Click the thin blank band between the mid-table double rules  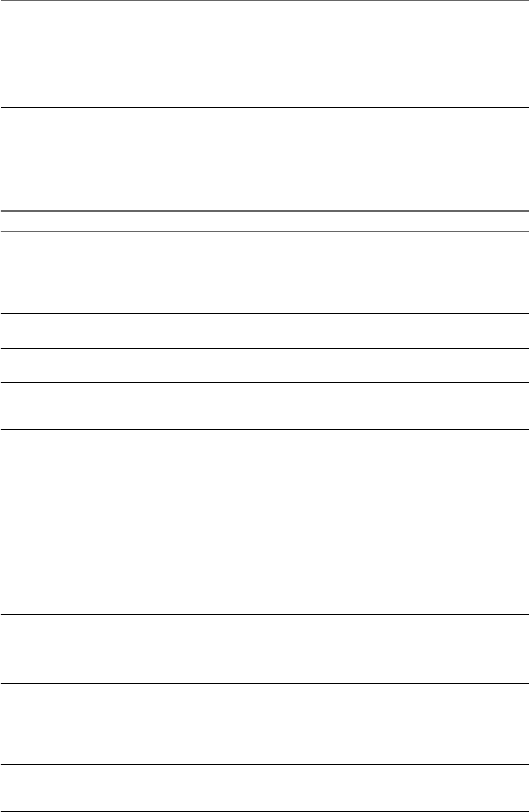(264, 221)
